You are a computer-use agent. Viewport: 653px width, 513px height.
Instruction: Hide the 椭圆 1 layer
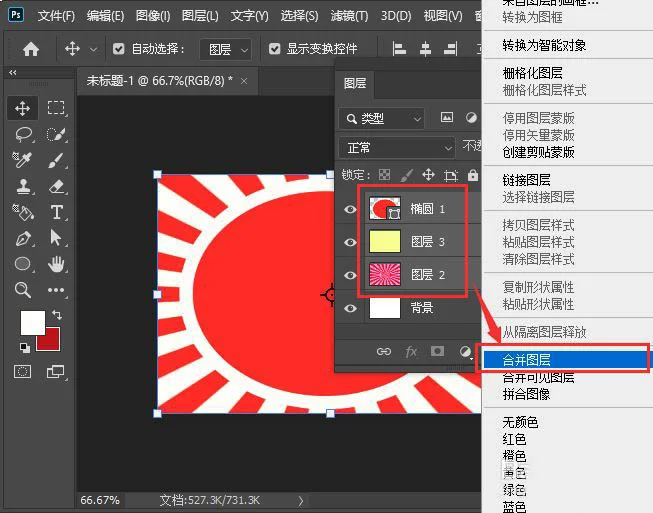pyautogui.click(x=350, y=209)
